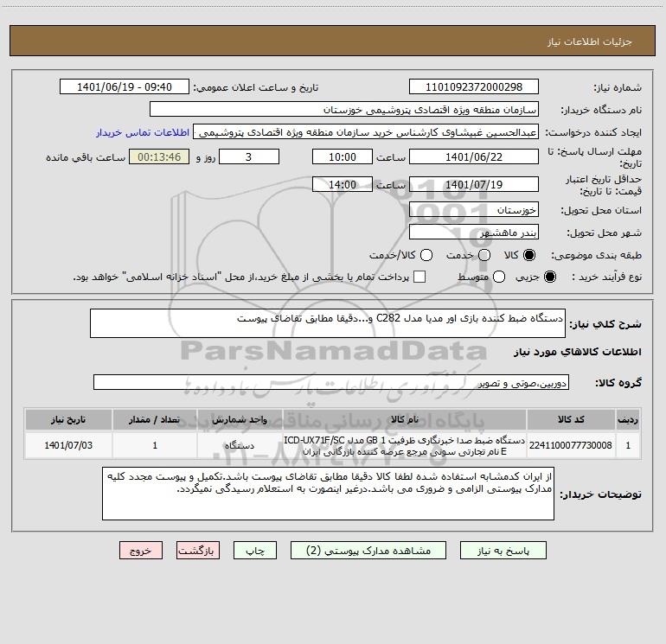This screenshot has width=666, height=644.
Task: Click the چاپ print button
Action: coord(255,550)
